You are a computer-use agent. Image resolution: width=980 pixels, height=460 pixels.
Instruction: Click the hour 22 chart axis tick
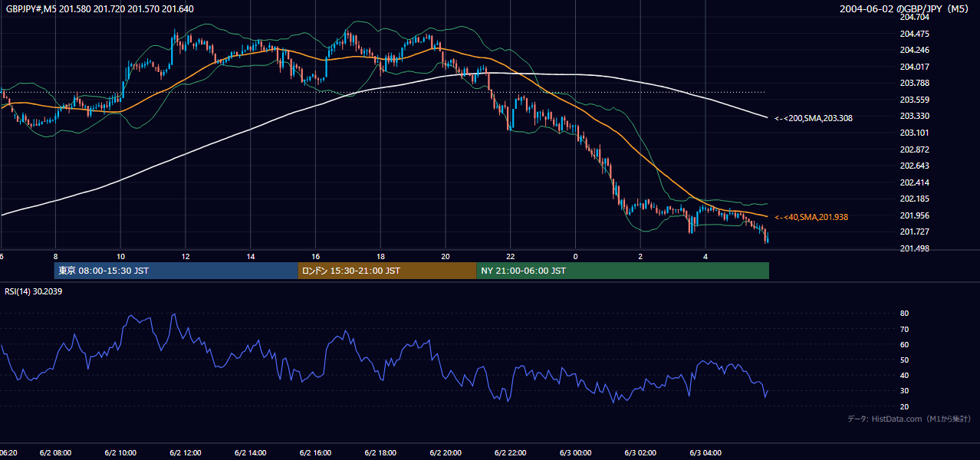pos(511,256)
